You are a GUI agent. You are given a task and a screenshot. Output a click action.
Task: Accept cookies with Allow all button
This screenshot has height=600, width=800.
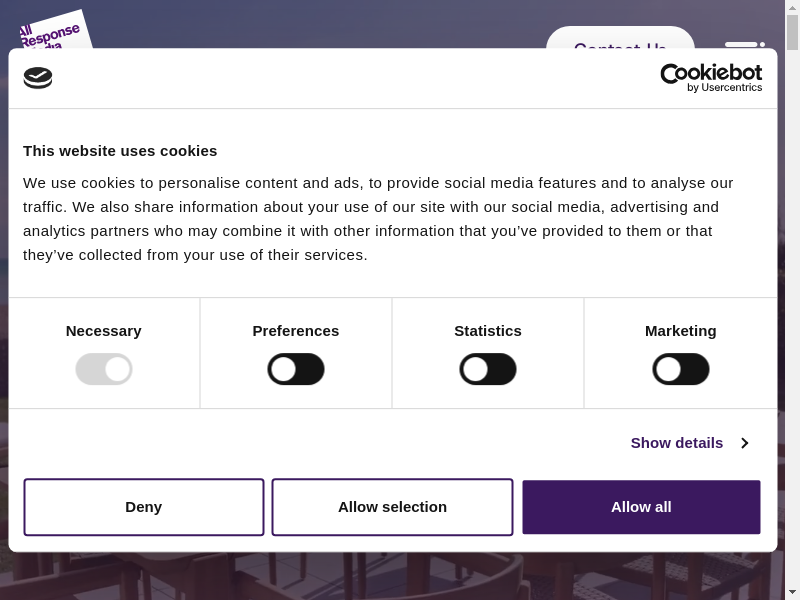(x=641, y=507)
